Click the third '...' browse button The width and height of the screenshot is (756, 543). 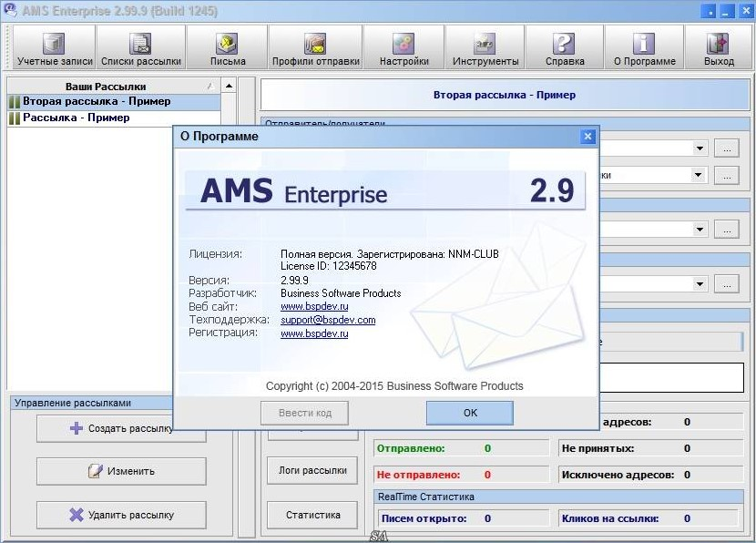[x=727, y=230]
